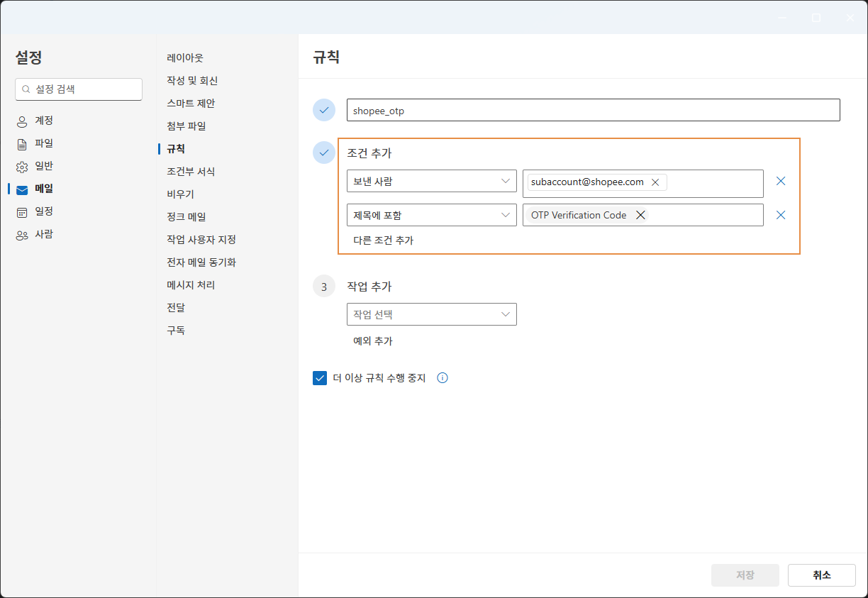Delete the 보낸 사람 condition row
Viewport: 868px width, 598px height.
tap(781, 181)
